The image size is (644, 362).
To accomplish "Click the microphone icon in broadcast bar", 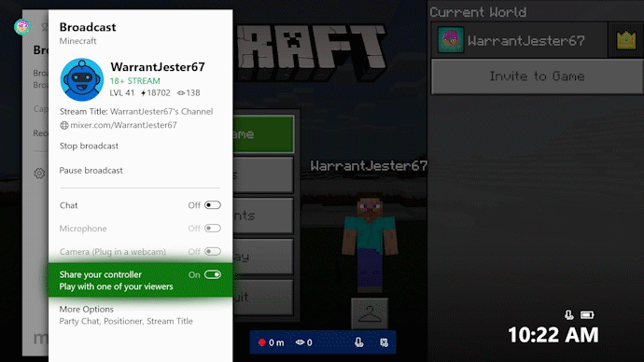I will pos(359,342).
